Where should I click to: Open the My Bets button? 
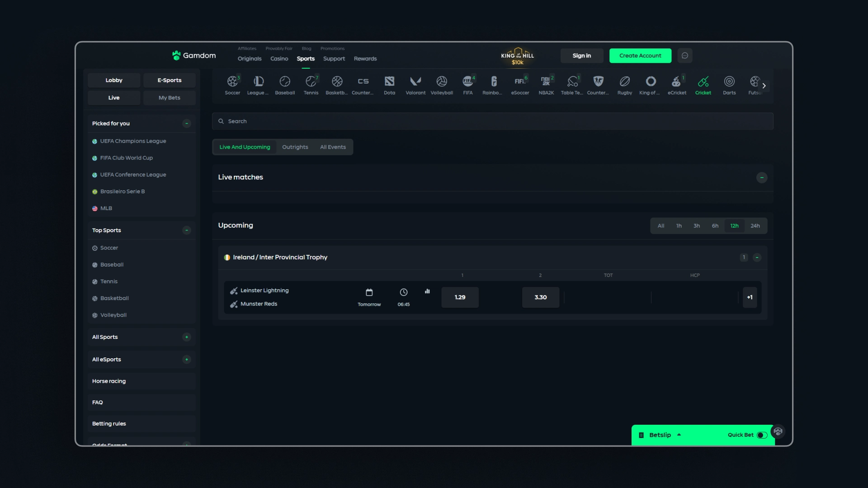[170, 98]
